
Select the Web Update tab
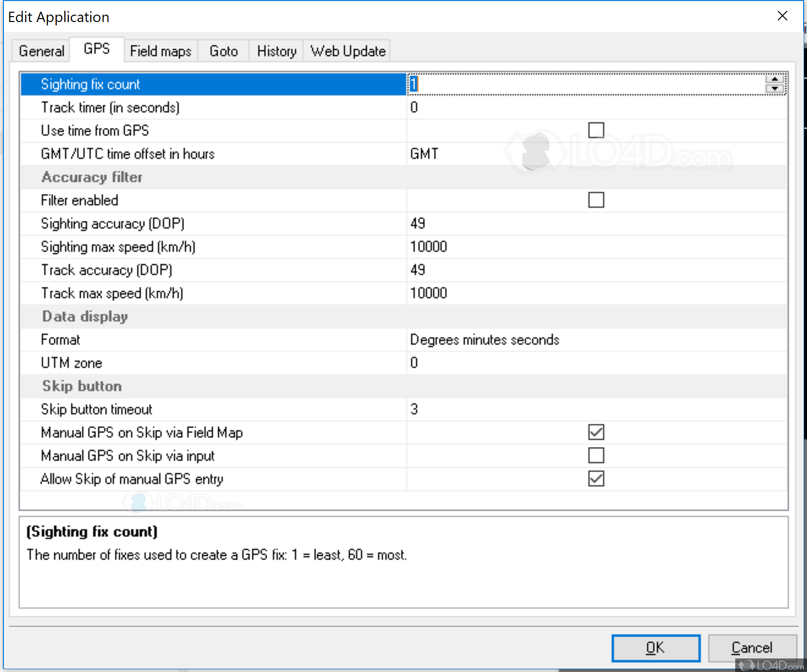(348, 51)
